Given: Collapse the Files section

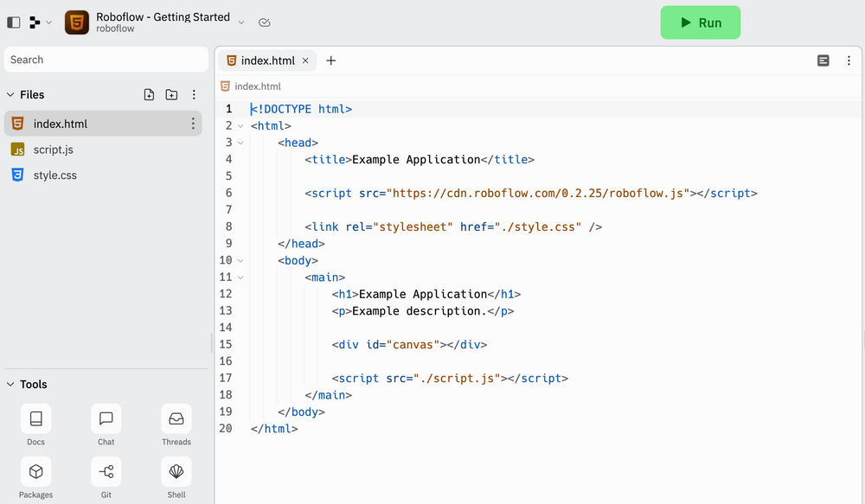Looking at the screenshot, I should point(10,95).
